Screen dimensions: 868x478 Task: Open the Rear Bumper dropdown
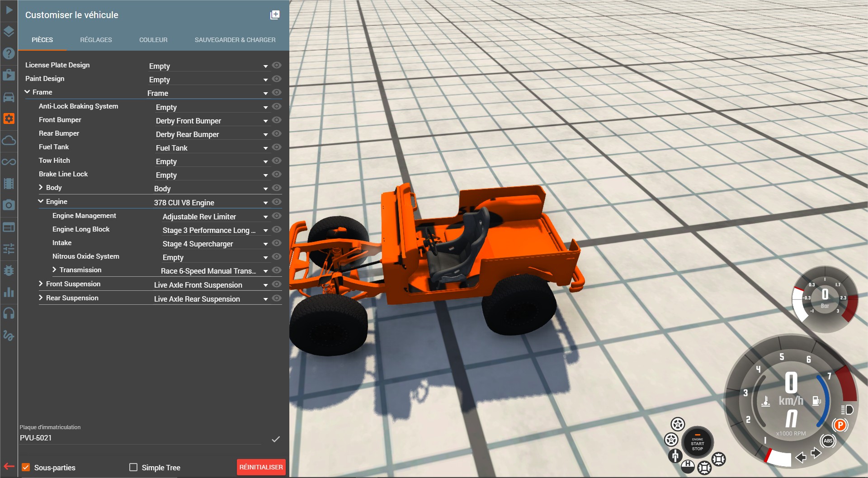[x=212, y=134]
